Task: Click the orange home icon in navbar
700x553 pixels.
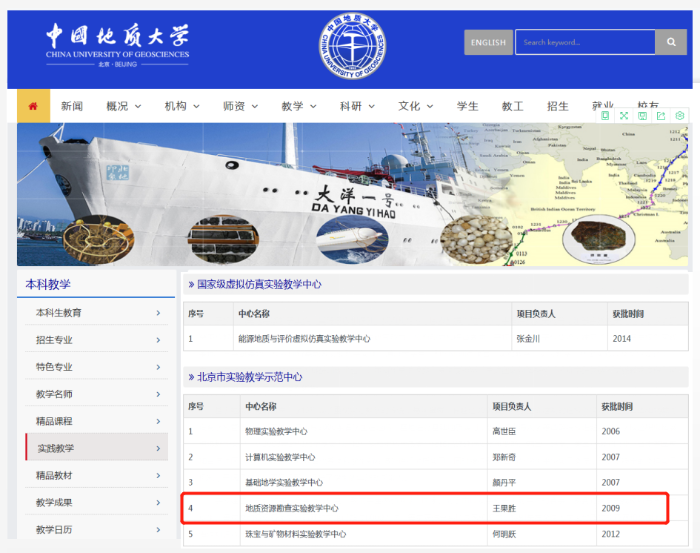Action: (33, 106)
